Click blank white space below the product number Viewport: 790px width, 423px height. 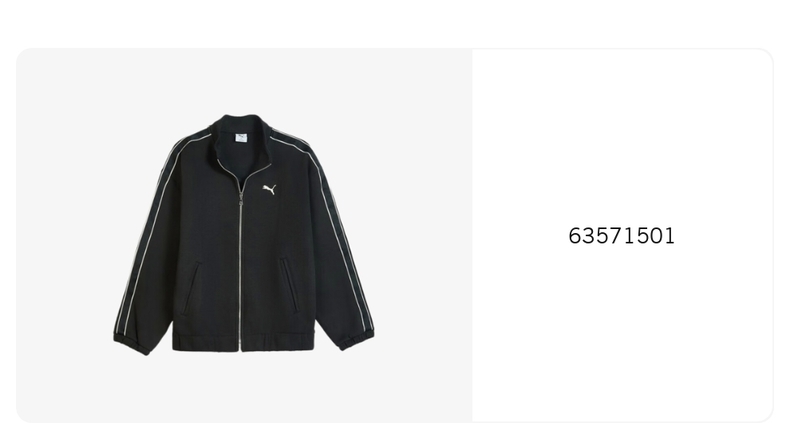point(622,332)
